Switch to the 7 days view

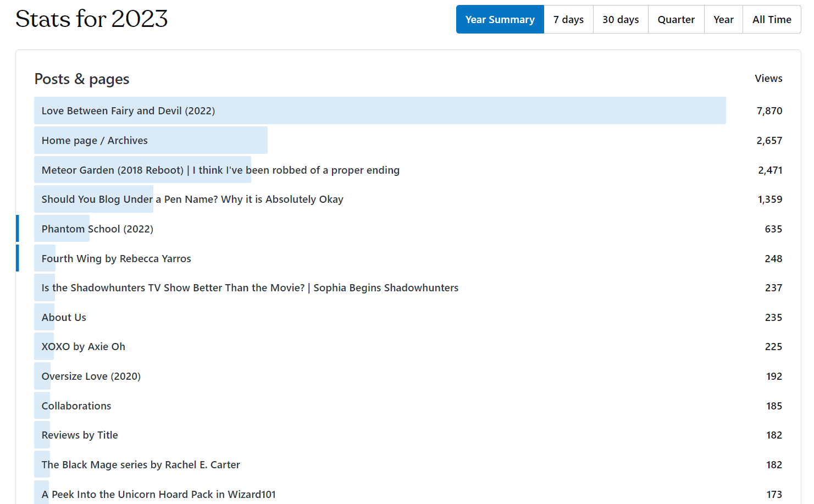click(x=568, y=20)
